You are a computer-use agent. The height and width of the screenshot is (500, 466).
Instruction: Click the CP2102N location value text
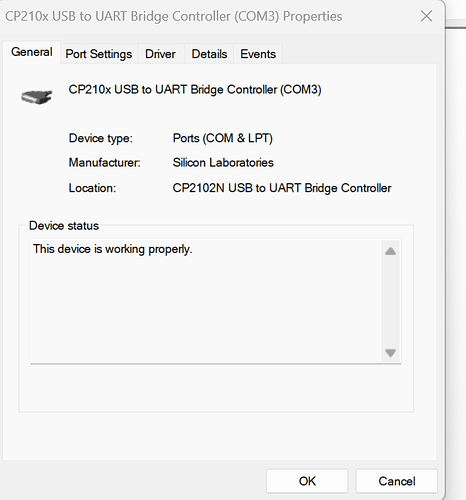(282, 188)
